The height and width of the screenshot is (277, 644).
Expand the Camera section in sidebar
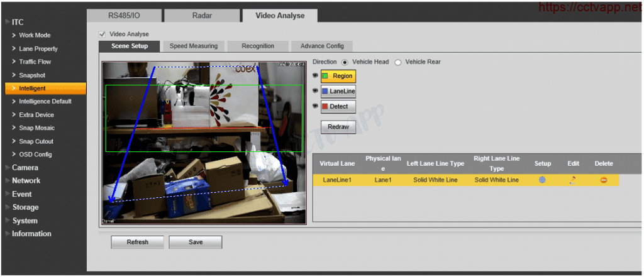click(x=25, y=168)
